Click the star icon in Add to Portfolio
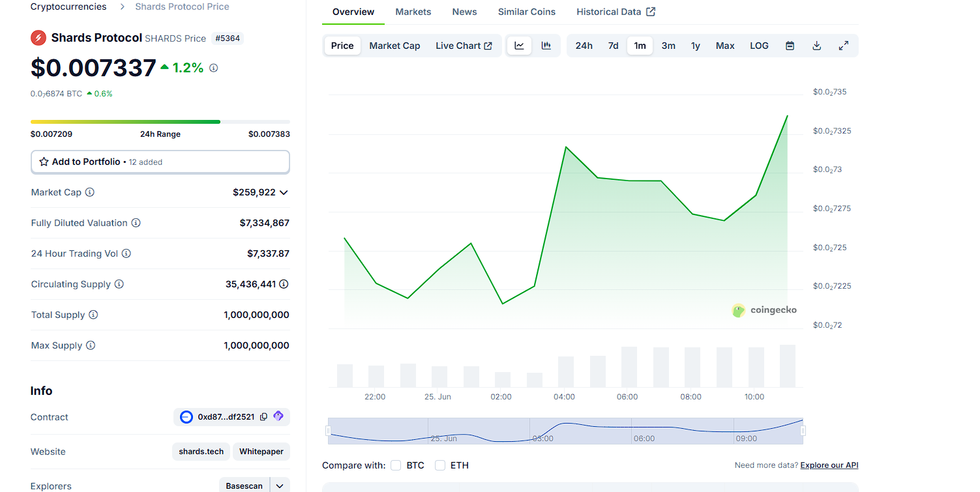This screenshot has height=492, width=980. tap(44, 162)
